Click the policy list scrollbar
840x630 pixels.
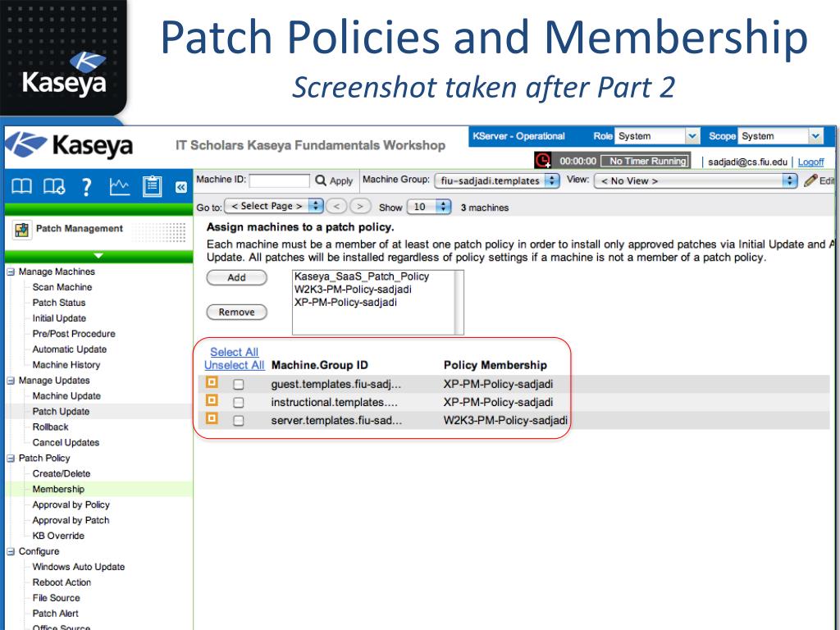coord(459,303)
